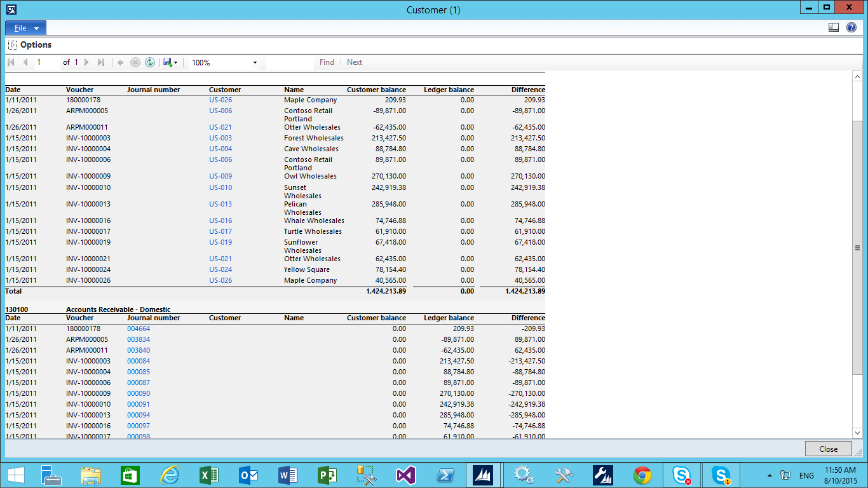The height and width of the screenshot is (488, 868).
Task: Open journal number 000087
Action: coord(139,383)
